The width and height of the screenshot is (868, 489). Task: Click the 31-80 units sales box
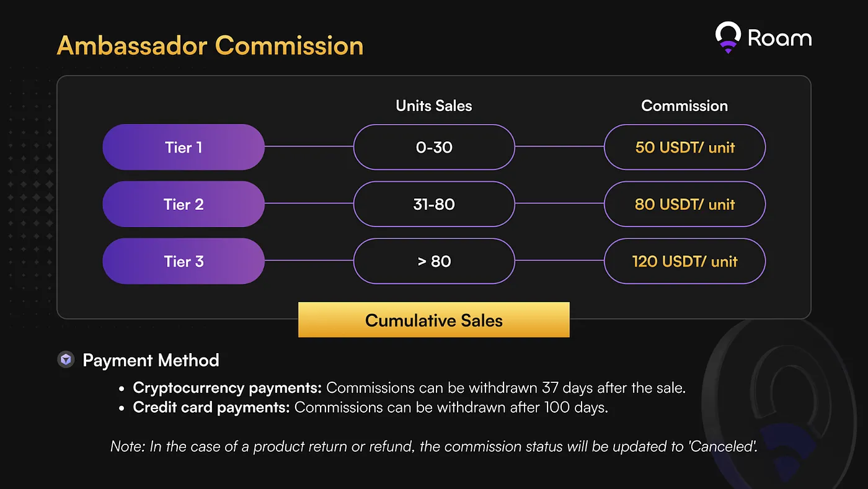(434, 204)
